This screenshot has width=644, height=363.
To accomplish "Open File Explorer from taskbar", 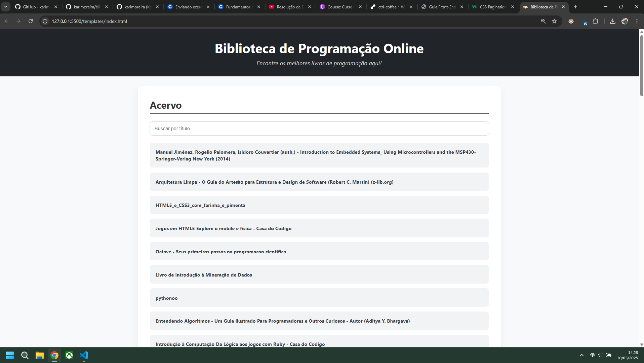I will 40,355.
